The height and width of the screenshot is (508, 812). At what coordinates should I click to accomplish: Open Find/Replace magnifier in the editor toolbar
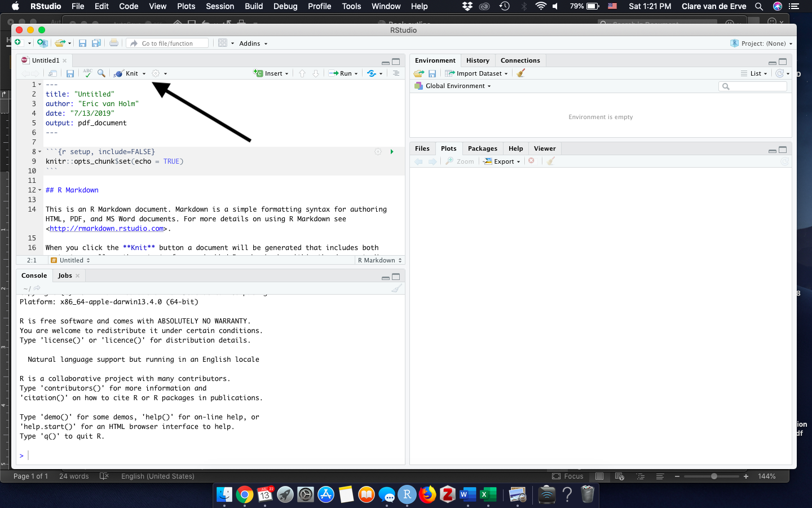pyautogui.click(x=101, y=73)
